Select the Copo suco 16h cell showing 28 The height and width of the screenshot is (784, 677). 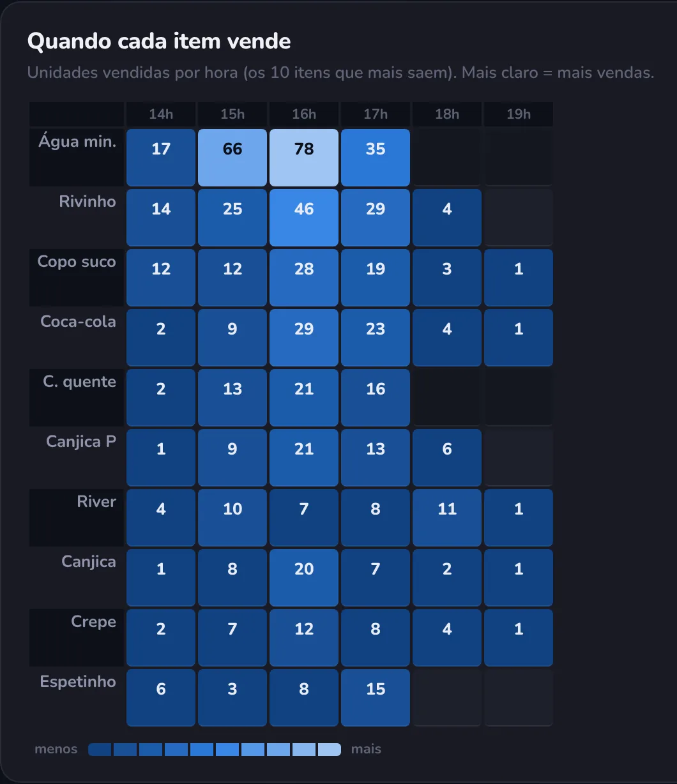coord(304,278)
